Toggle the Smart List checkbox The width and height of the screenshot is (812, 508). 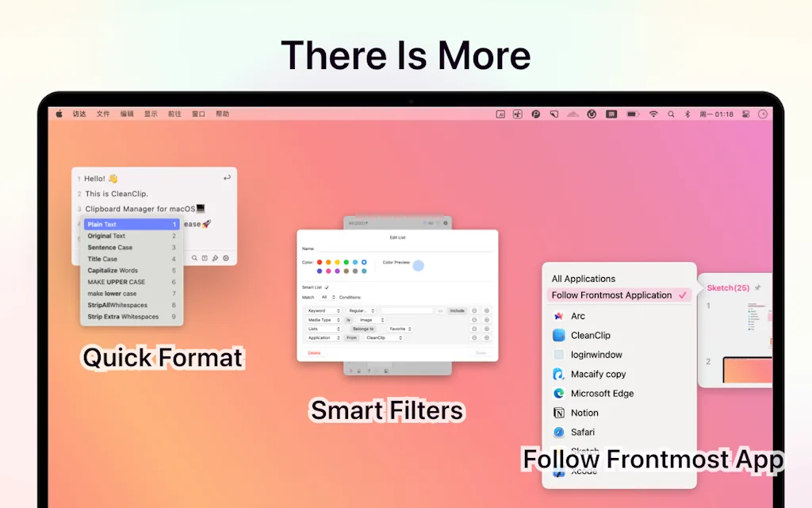click(x=327, y=287)
